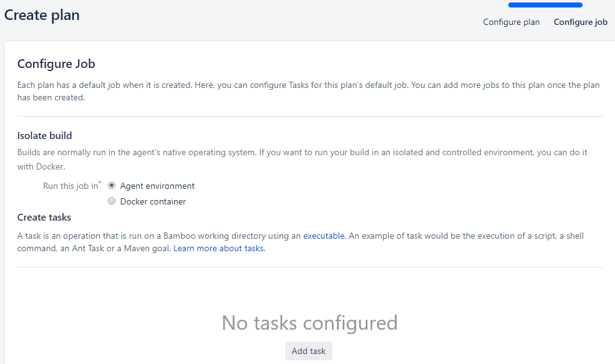Click the required field asterisk marker

click(100, 181)
